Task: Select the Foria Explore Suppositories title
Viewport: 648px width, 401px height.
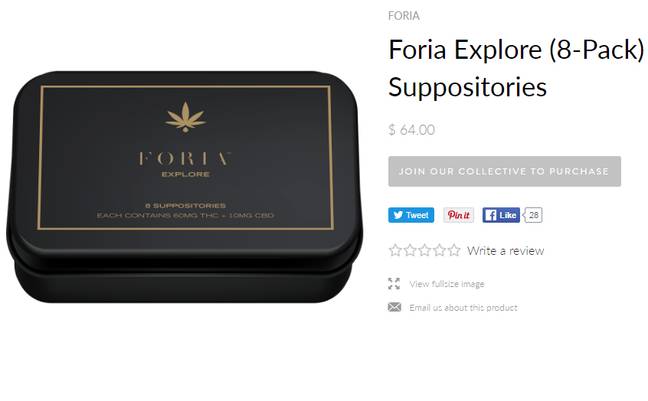Action: click(x=516, y=68)
